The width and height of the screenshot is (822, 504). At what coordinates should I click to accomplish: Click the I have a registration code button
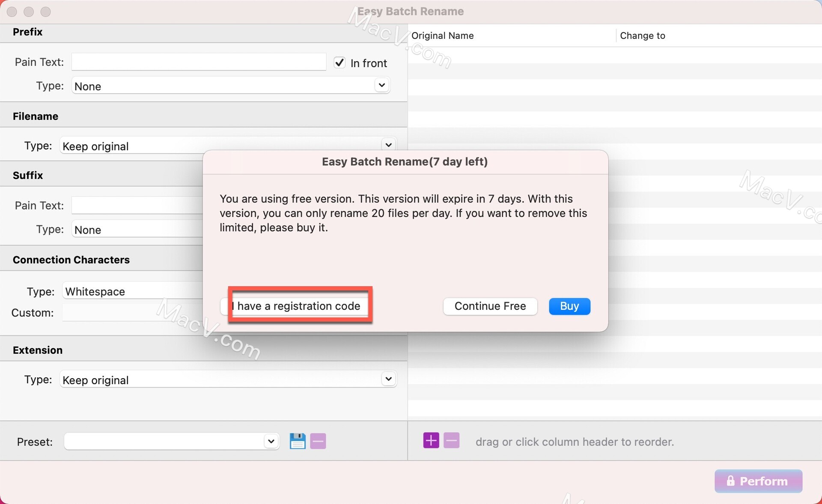pyautogui.click(x=295, y=306)
